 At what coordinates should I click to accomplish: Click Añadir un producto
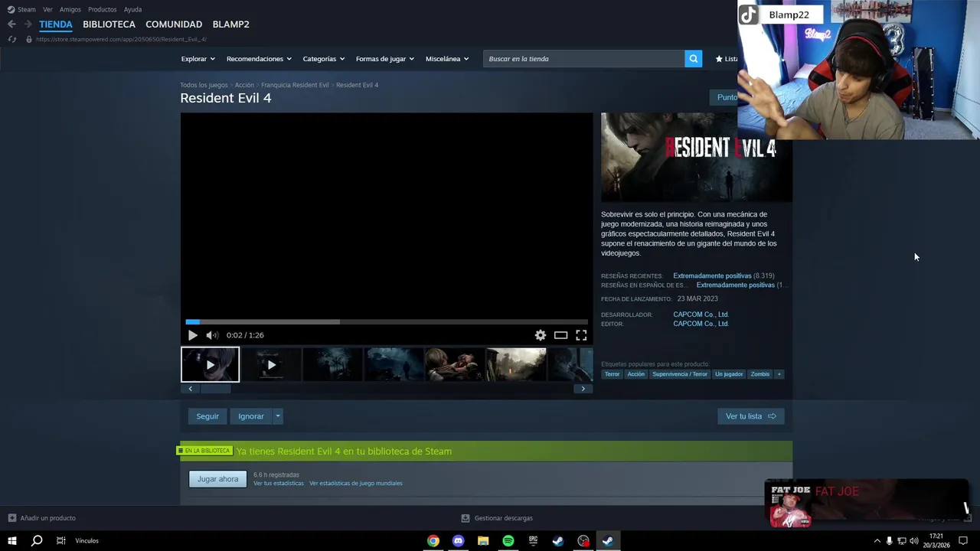click(42, 518)
